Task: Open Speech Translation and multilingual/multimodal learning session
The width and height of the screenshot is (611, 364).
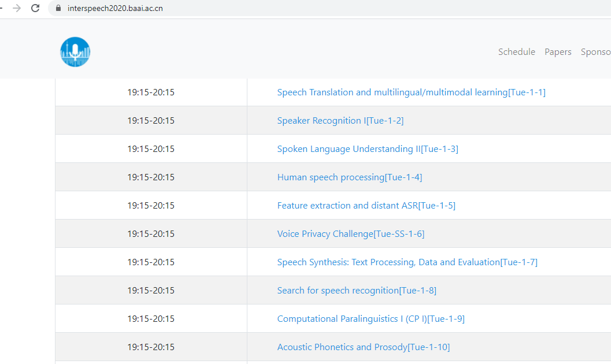Action: click(x=412, y=92)
